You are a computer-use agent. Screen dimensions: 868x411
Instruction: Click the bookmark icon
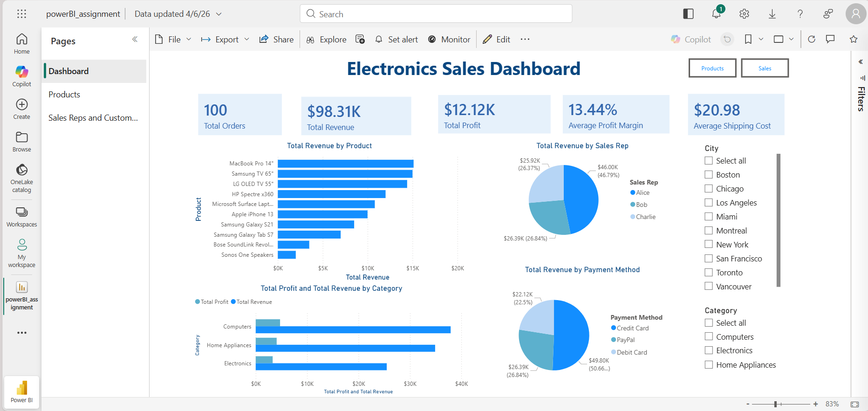pyautogui.click(x=748, y=39)
